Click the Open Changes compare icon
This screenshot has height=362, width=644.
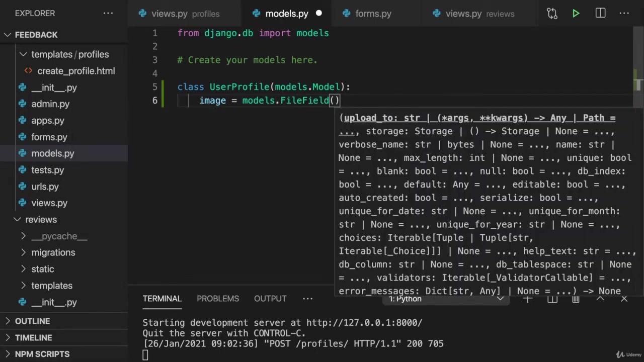pyautogui.click(x=552, y=14)
